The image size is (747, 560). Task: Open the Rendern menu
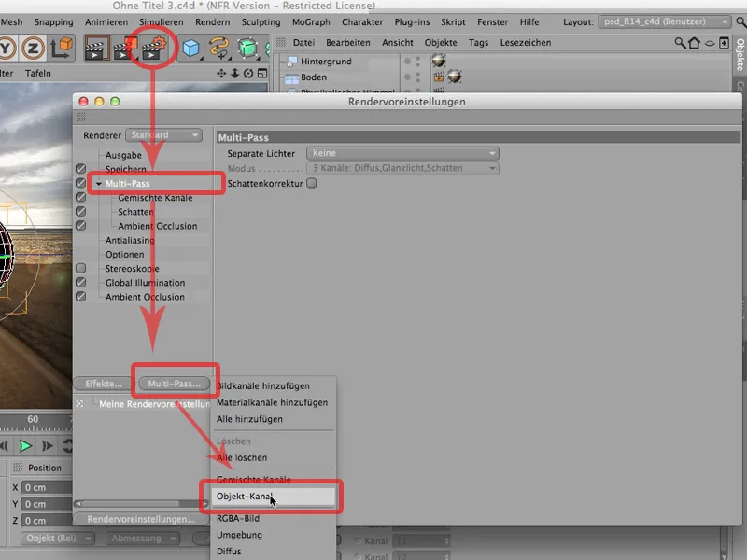(213, 21)
